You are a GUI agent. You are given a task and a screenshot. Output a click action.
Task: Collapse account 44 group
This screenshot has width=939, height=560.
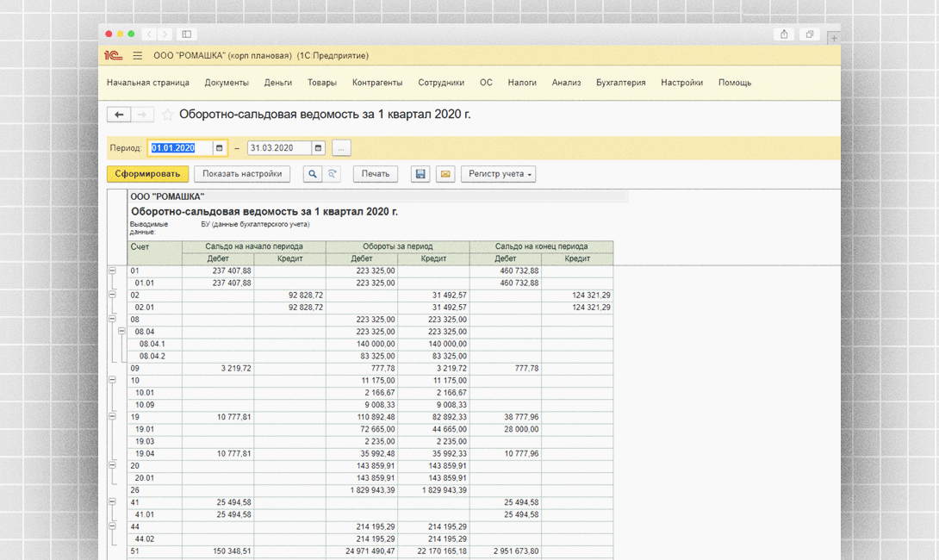113,526
